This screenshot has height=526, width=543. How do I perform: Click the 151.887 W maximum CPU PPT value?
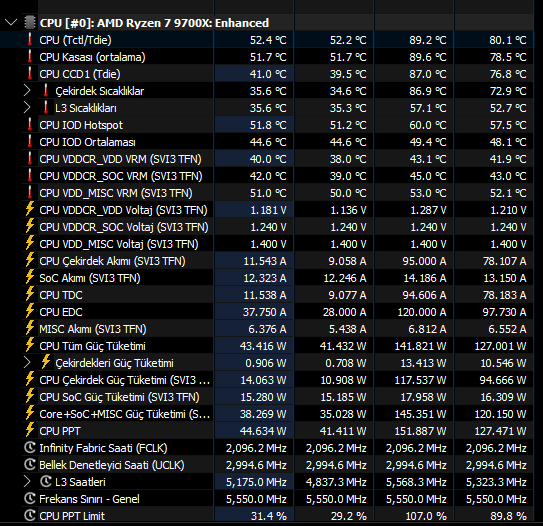(x=420, y=431)
